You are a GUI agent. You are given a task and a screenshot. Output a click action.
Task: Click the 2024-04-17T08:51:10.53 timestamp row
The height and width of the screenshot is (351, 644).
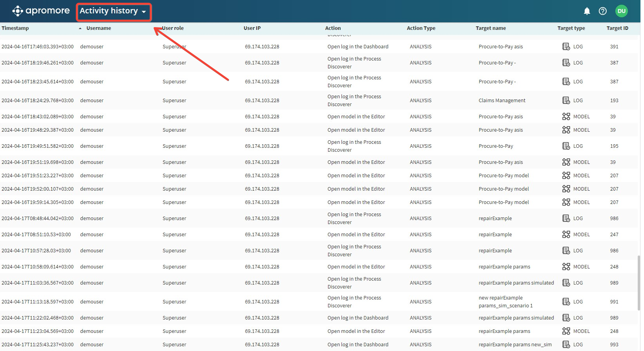click(x=36, y=234)
